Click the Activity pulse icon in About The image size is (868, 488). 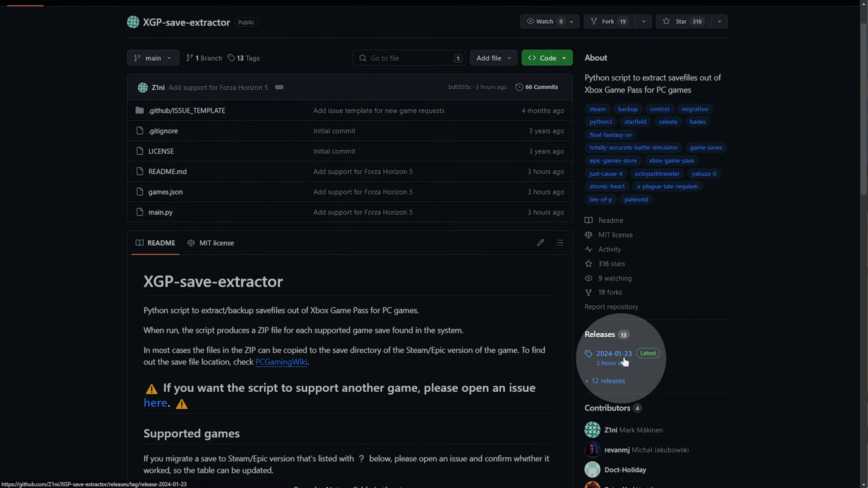[x=588, y=250]
